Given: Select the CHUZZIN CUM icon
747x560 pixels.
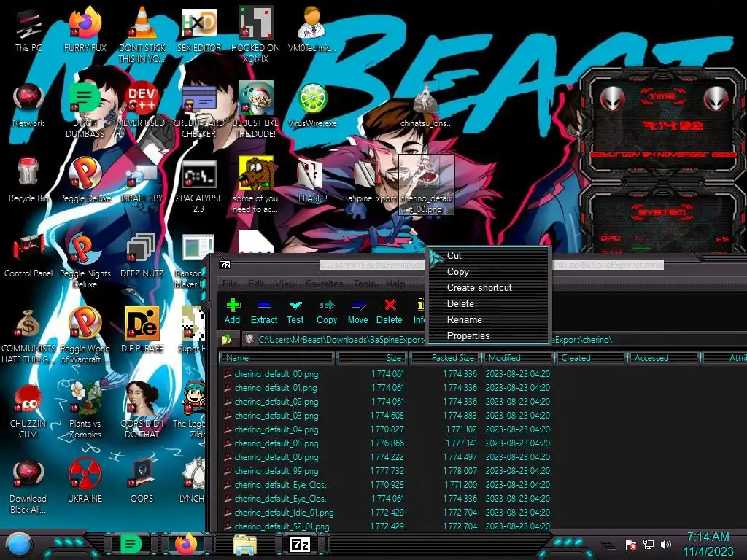Looking at the screenshot, I should pyautogui.click(x=28, y=410).
